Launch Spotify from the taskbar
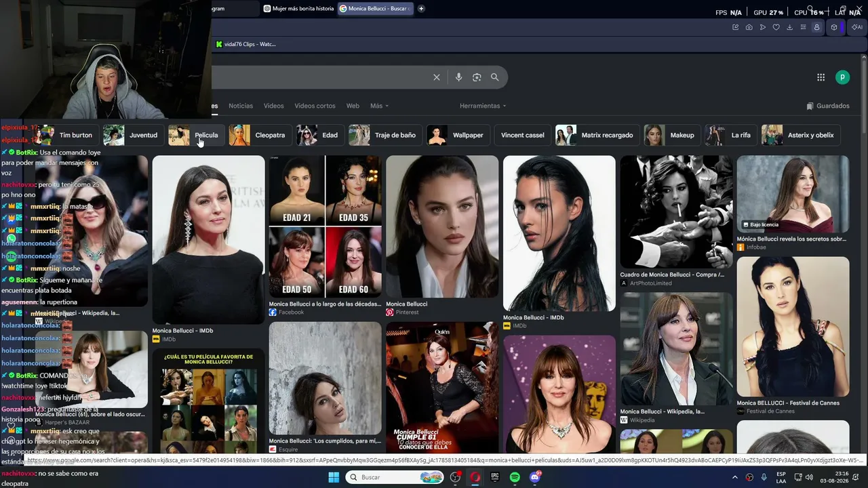The height and width of the screenshot is (488, 868). 515,477
